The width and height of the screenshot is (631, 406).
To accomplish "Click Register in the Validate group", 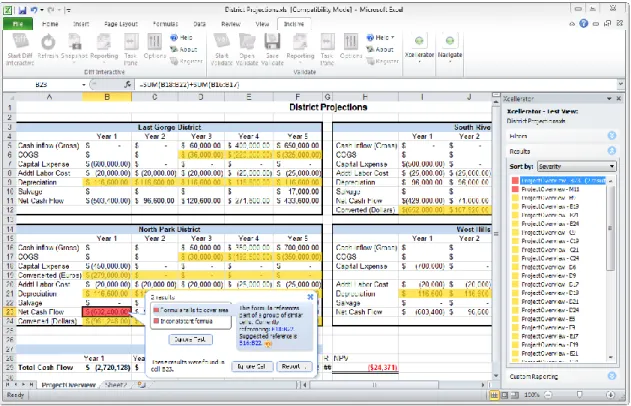I will [x=383, y=61].
